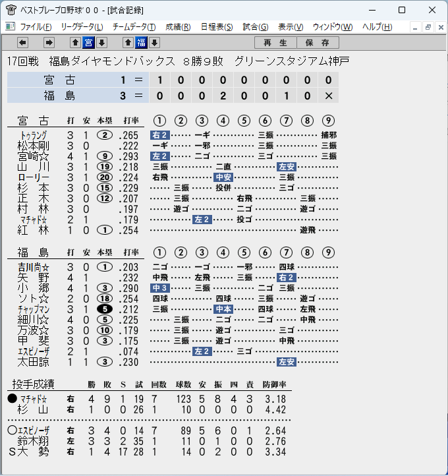The image size is (448, 476).
Task: Open the ウィンドウ(W) menu
Action: pyautogui.click(x=333, y=27)
